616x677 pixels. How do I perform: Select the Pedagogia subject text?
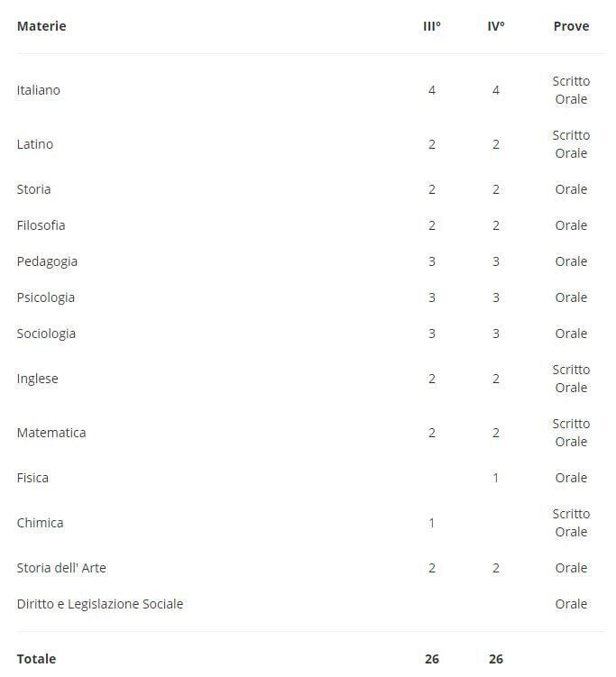47,261
